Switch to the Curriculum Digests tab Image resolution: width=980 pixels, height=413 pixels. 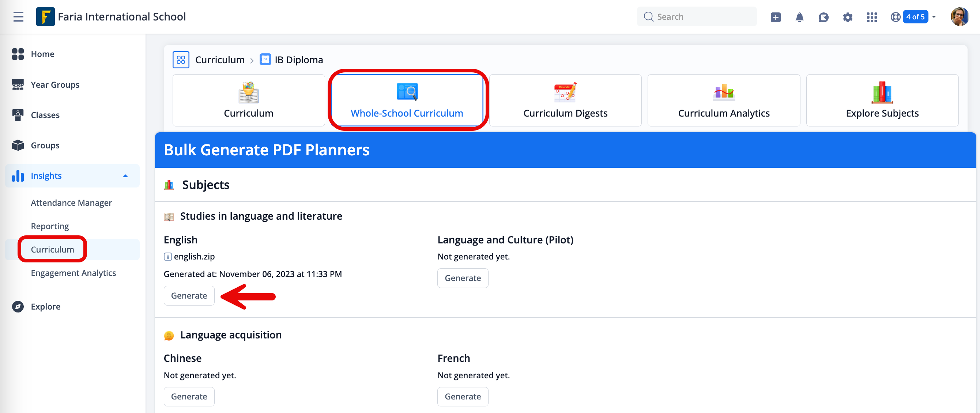point(565,101)
